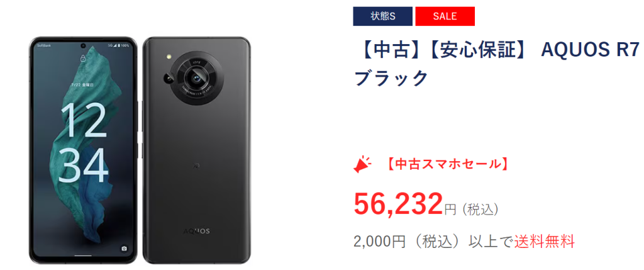Screen dimensions: 644x270
Task: Click the red megaphone sale icon
Action: (x=362, y=164)
